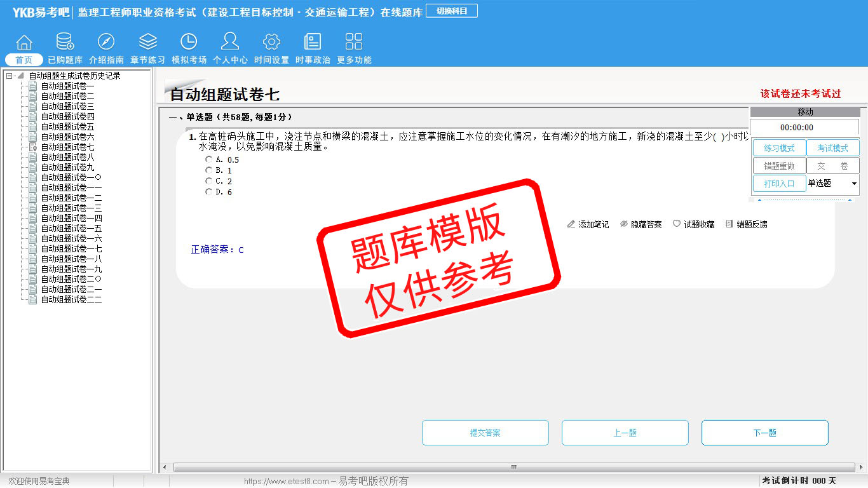Open 时事政治 newspaper icon
The width and height of the screenshot is (868, 488).
point(313,42)
